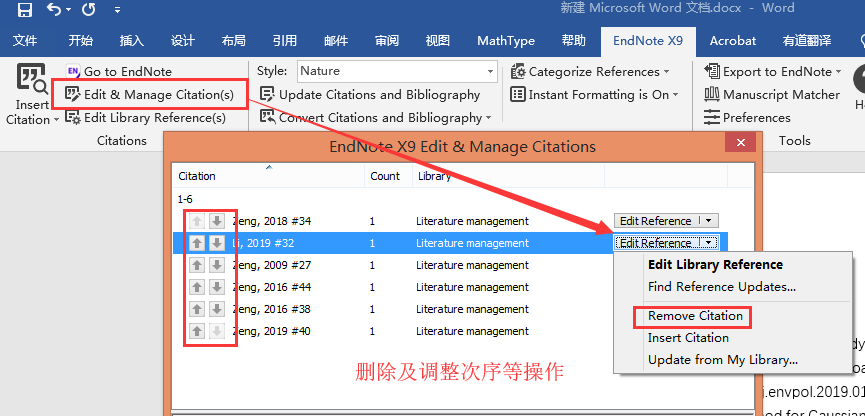Image resolution: width=865 pixels, height=416 pixels.
Task: Click Edit Reference button for Li, 2019 #32
Action: (x=655, y=243)
